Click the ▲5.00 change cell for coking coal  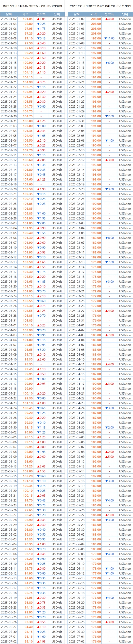click(x=109, y=457)
